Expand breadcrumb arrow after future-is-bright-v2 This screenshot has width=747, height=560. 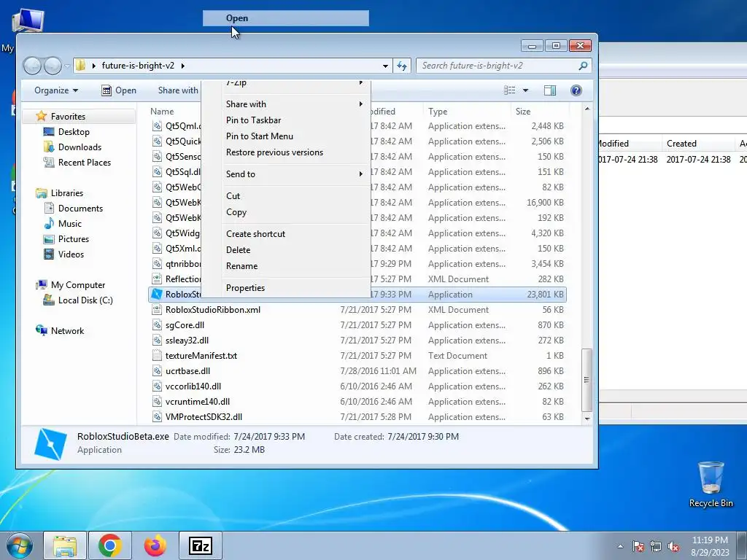(183, 66)
